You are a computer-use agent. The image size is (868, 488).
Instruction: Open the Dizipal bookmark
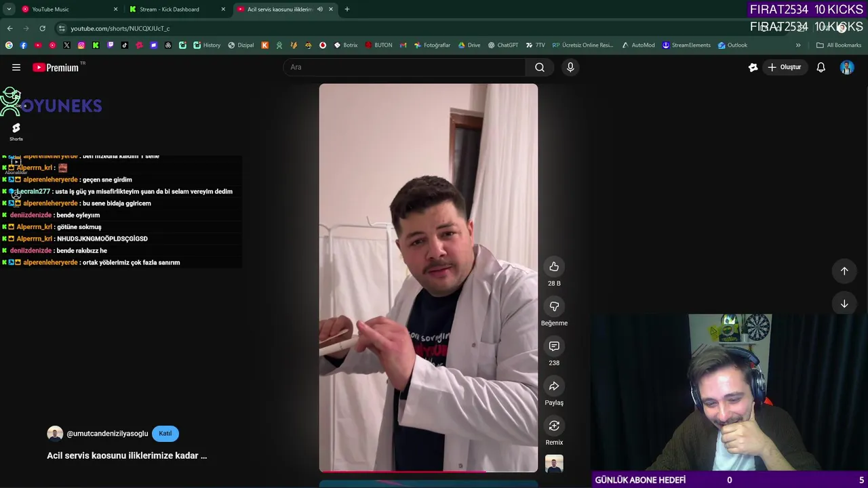pos(241,45)
